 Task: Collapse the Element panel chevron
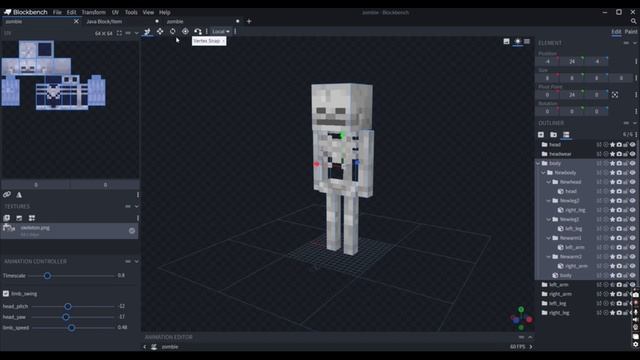(635, 43)
